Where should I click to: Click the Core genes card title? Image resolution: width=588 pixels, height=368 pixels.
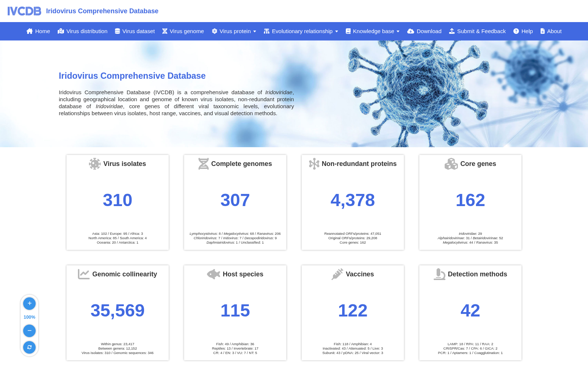[478, 164]
